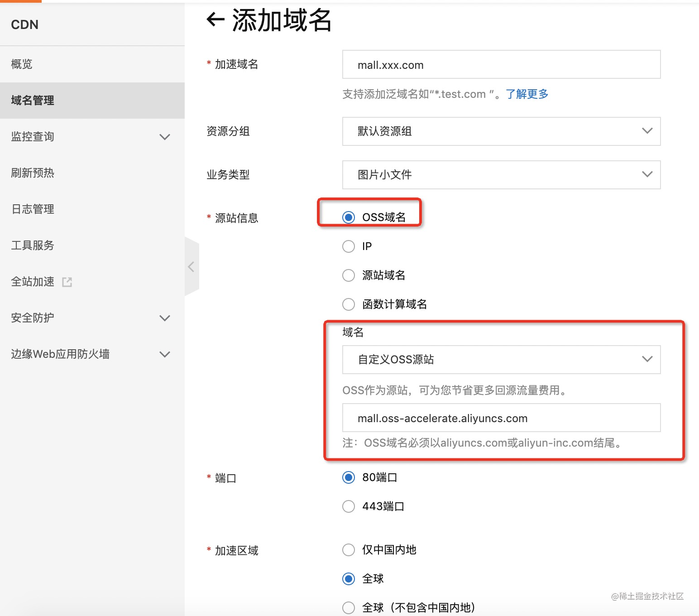Choose 函数计算域名 as origin type
The image size is (699, 616).
348,304
